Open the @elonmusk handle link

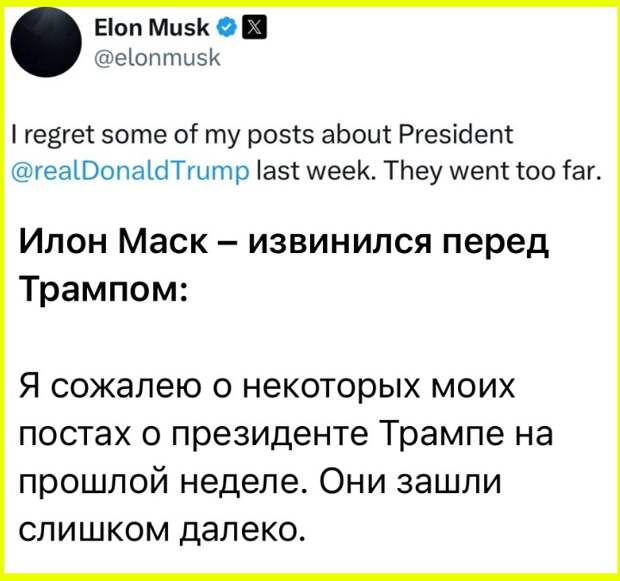(x=157, y=58)
